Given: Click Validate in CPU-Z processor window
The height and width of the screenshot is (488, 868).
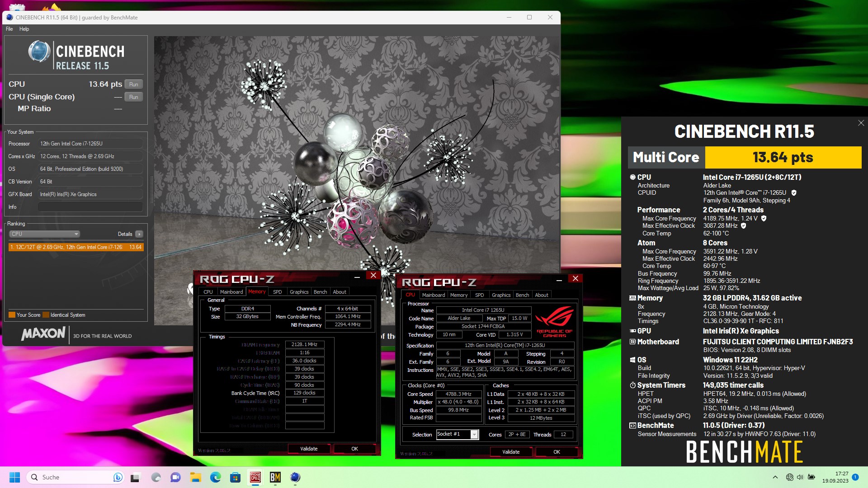Looking at the screenshot, I should (511, 452).
